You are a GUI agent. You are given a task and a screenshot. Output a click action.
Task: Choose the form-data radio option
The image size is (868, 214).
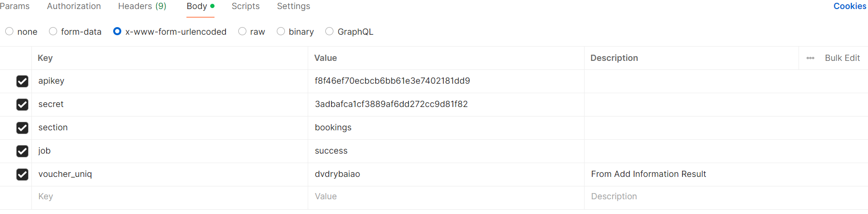[53, 31]
